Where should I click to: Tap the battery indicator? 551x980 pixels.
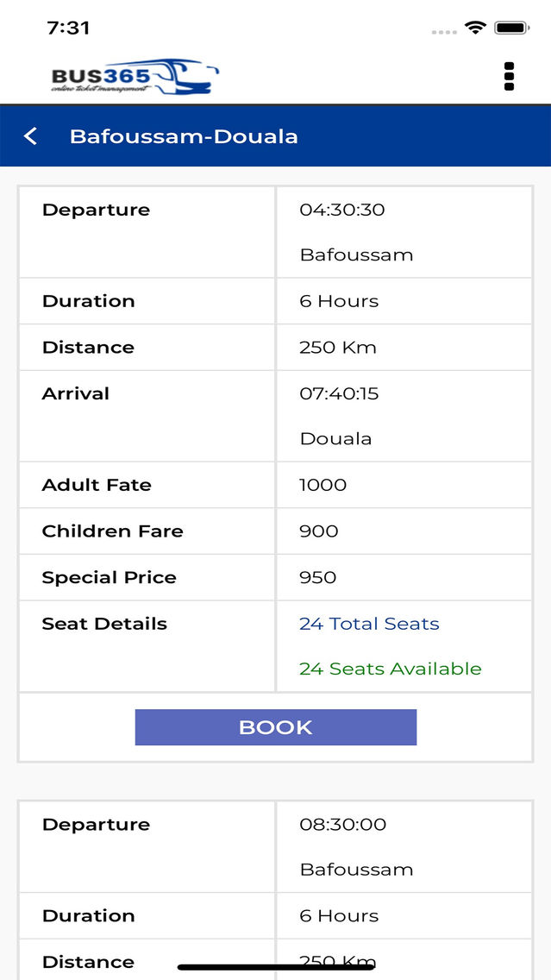[x=510, y=28]
